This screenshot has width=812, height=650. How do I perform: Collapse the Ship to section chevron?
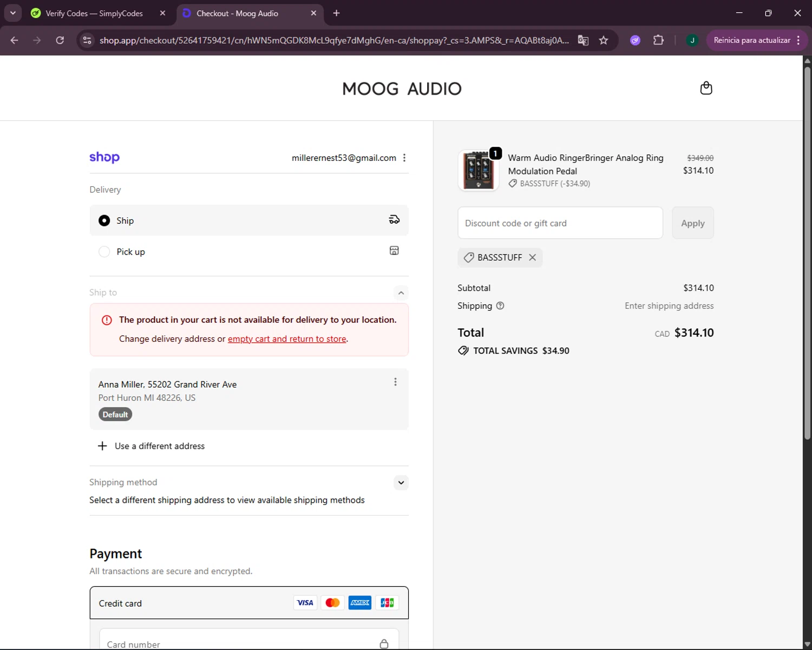[x=401, y=293]
